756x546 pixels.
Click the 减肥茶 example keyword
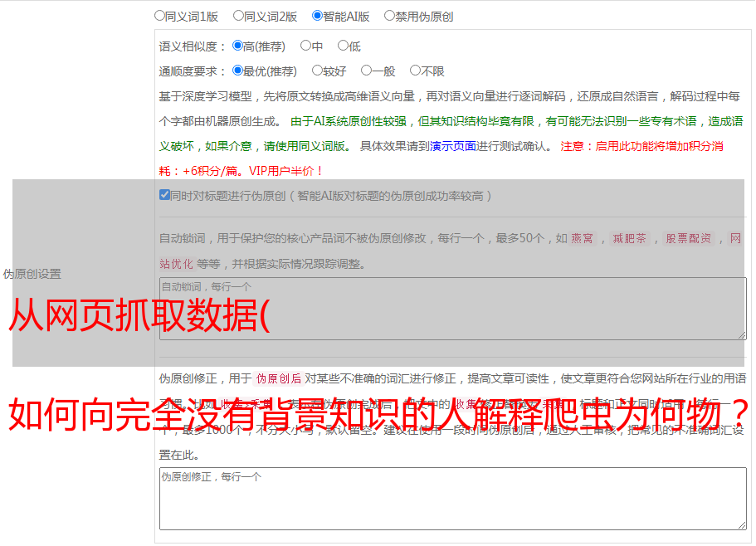[x=629, y=238]
